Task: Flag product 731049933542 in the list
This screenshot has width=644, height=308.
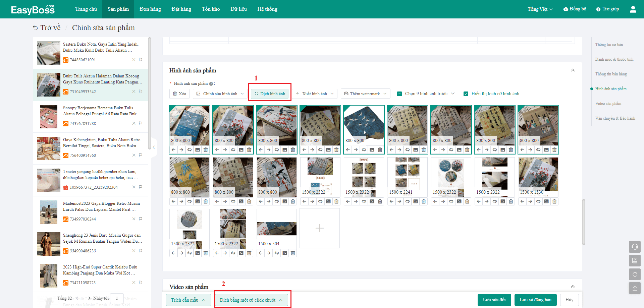Action: (141, 91)
